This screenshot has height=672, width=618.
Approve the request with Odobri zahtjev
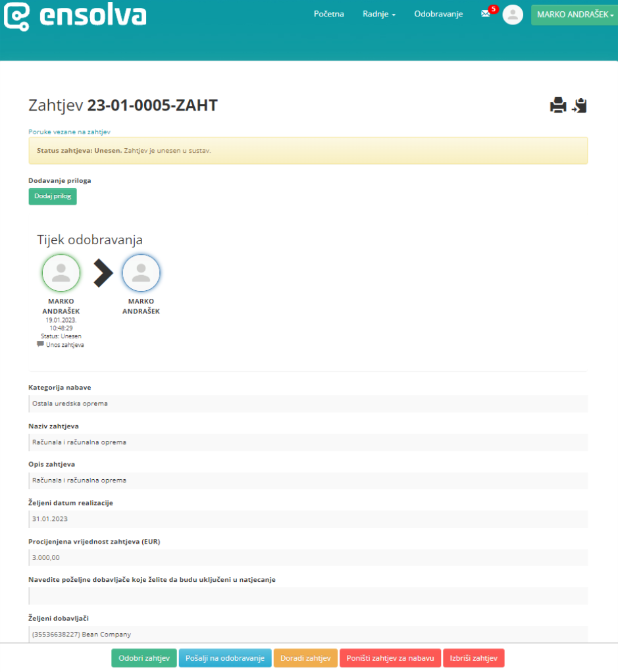[143, 658]
